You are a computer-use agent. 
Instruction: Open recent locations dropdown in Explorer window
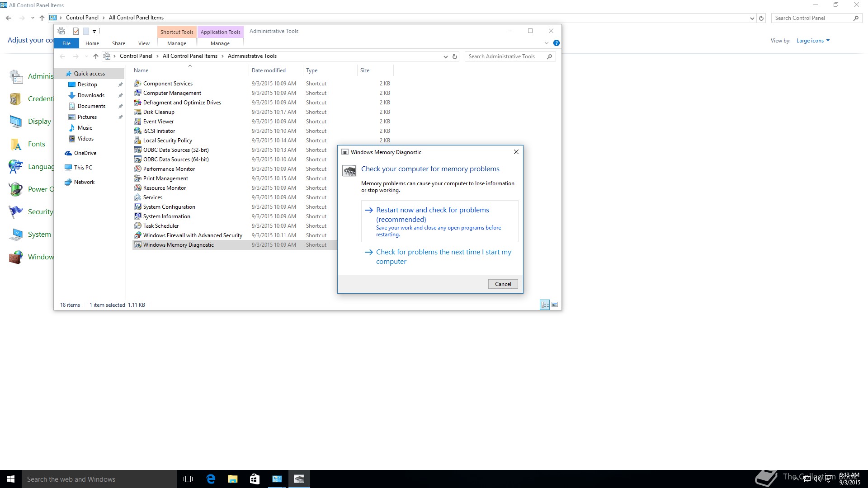(86, 56)
